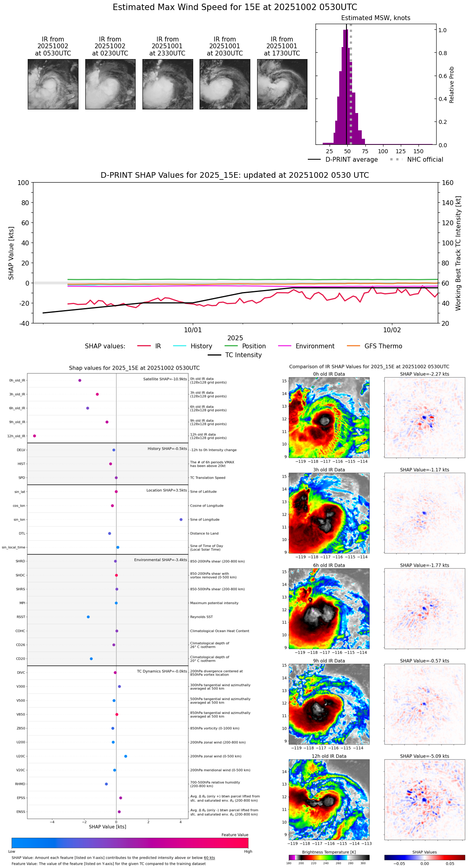Open the IR thumbnail from 20251002 0530UTC
This screenshot has height=868, width=470.
pyautogui.click(x=53, y=84)
